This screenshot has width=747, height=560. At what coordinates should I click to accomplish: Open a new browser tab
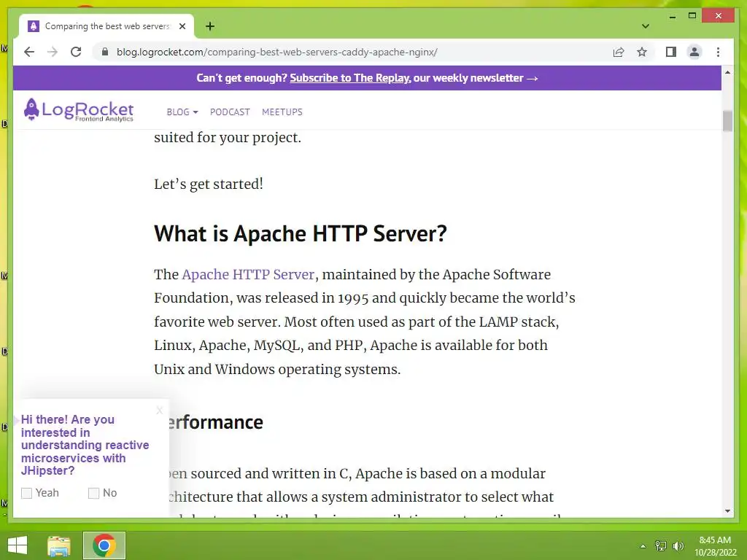coord(209,26)
